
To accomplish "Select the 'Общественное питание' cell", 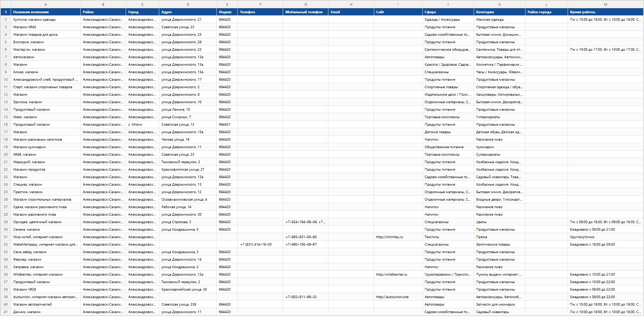I will (x=448, y=147).
